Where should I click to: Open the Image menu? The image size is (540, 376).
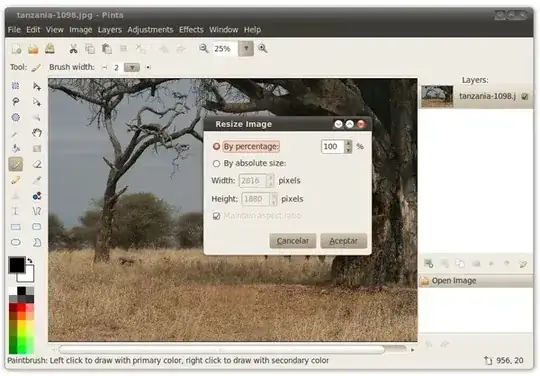(x=81, y=30)
